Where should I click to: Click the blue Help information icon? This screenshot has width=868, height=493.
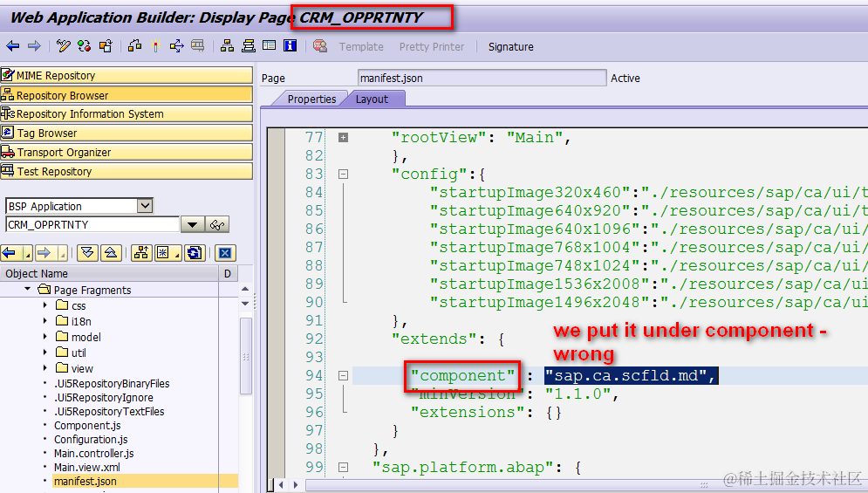tap(290, 46)
